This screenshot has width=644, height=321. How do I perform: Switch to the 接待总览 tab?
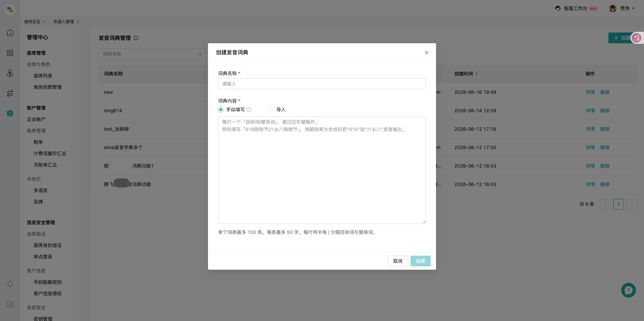[32, 21]
